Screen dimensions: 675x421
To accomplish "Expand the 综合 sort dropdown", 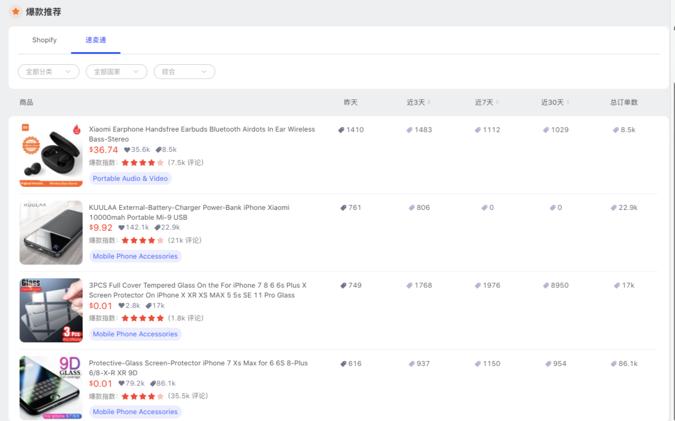I will [184, 72].
